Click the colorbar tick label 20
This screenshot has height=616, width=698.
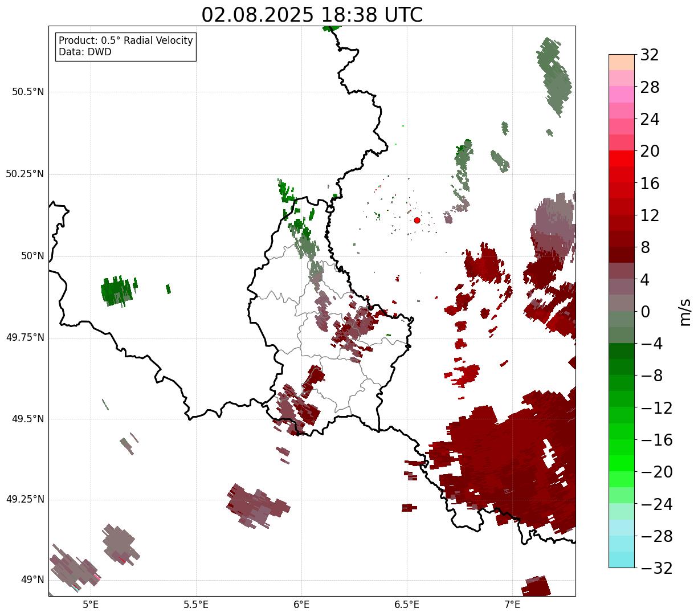coord(650,151)
